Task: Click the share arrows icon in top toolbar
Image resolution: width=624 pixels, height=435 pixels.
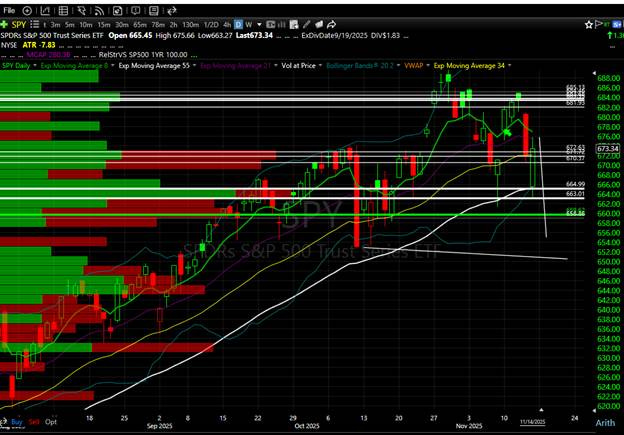Action: [x=172, y=11]
